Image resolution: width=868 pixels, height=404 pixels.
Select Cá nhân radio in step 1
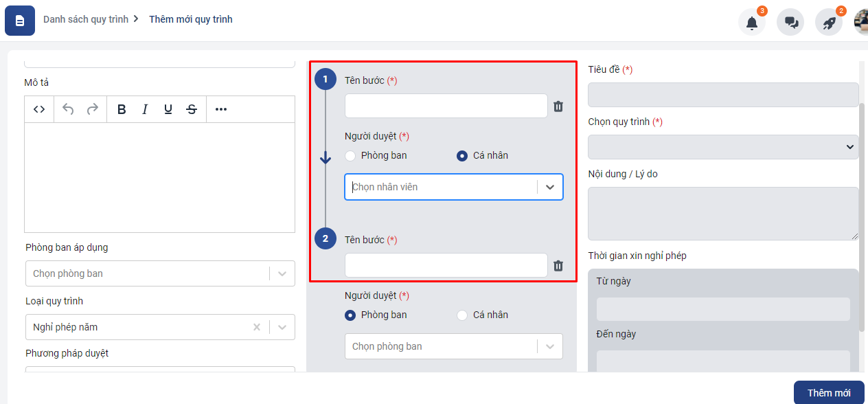(462, 156)
